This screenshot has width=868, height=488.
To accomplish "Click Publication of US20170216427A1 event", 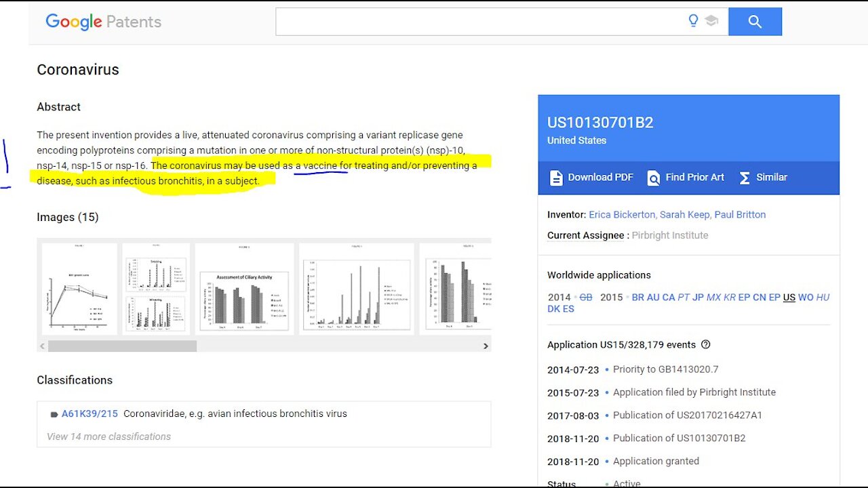I will tap(688, 415).
